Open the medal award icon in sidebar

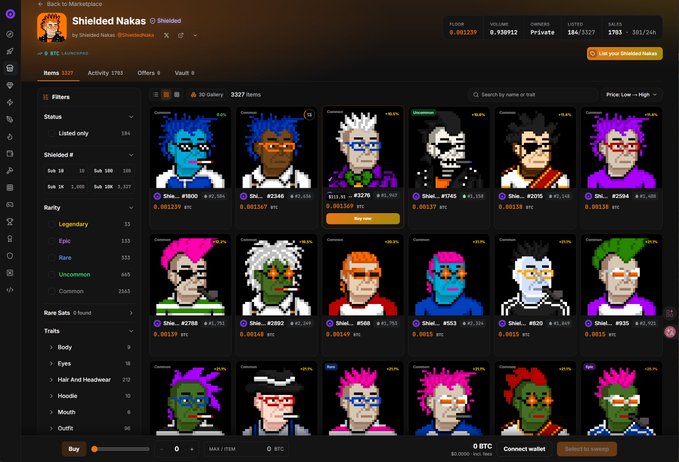10,239
